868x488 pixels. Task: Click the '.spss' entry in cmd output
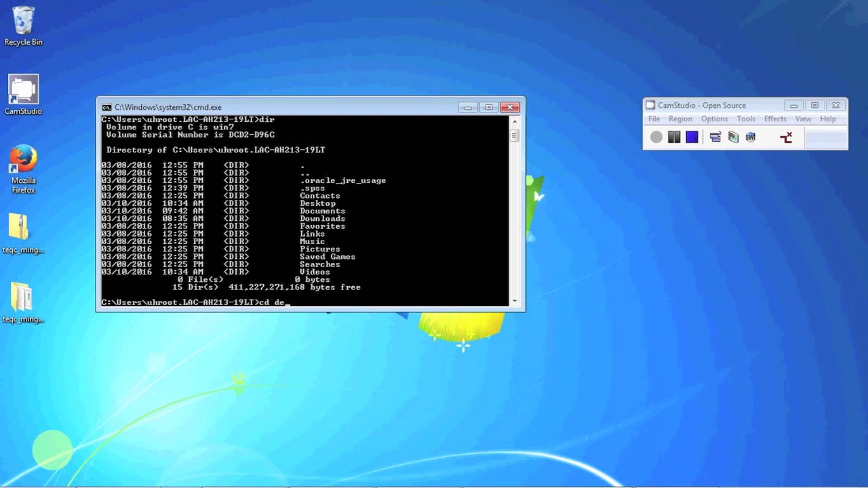(x=312, y=188)
